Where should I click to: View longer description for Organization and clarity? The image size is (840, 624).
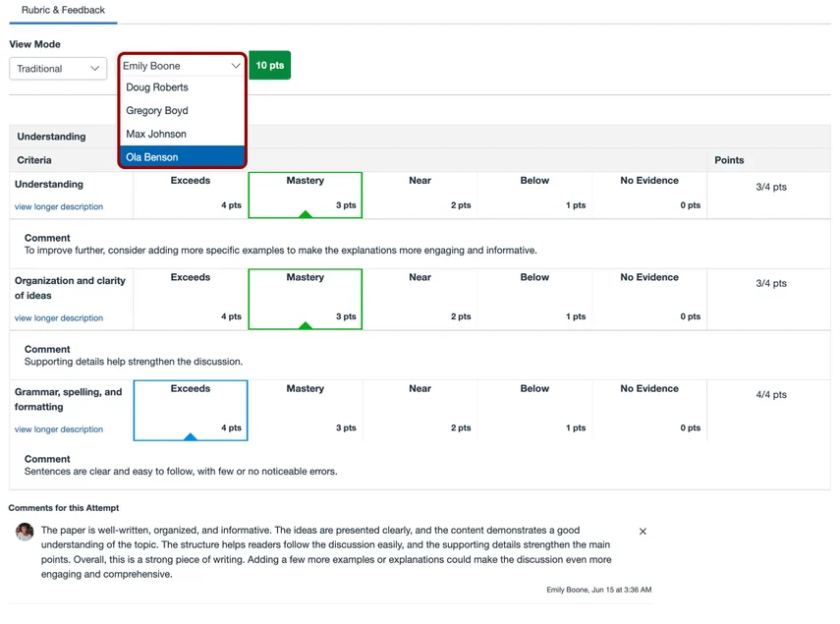click(x=59, y=318)
